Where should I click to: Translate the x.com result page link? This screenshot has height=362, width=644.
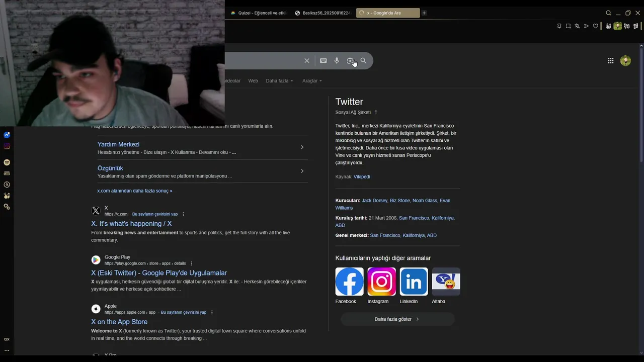(155, 214)
